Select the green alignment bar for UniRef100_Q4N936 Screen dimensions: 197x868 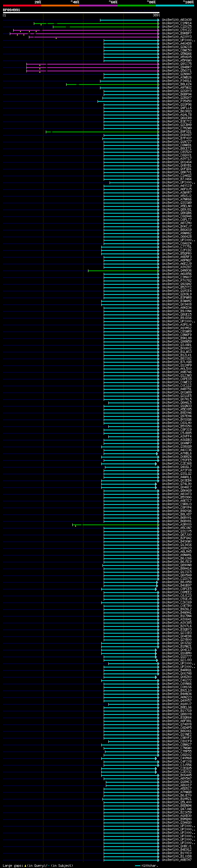pos(124,271)
